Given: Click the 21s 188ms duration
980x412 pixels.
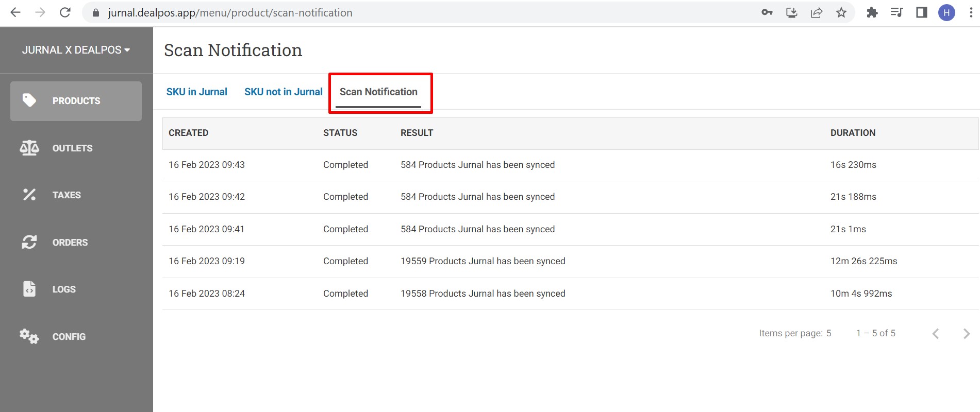Looking at the screenshot, I should point(853,197).
